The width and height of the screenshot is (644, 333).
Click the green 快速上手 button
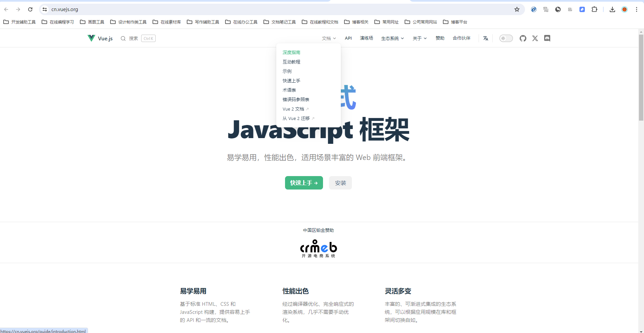[x=304, y=183]
